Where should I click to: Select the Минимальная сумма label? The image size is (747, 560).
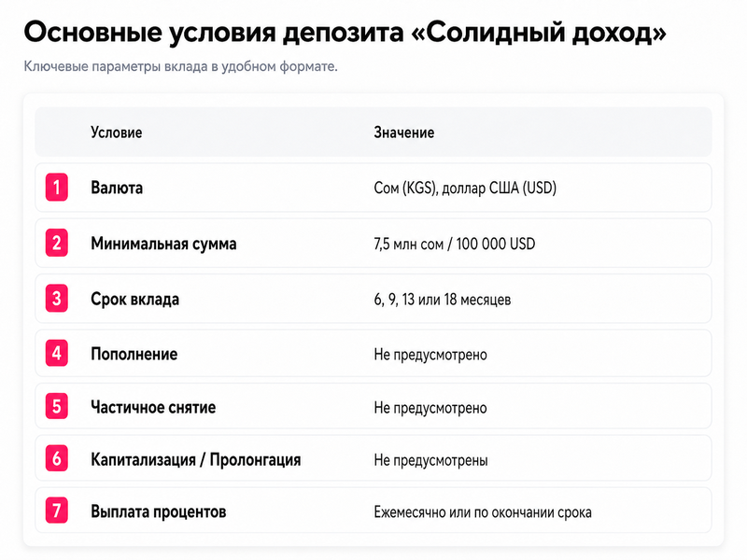[164, 244]
